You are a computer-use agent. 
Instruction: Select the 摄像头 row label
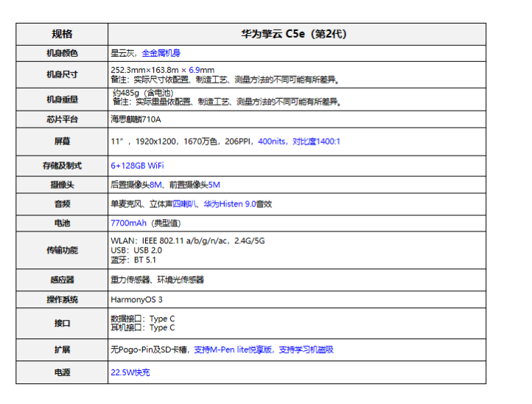click(63, 185)
